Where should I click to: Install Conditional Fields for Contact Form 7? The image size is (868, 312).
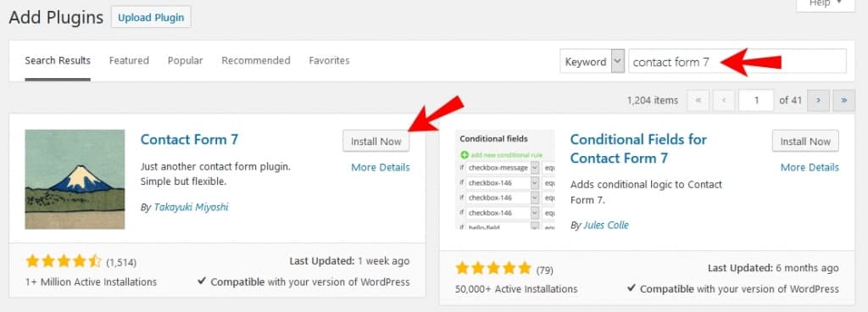(x=805, y=141)
